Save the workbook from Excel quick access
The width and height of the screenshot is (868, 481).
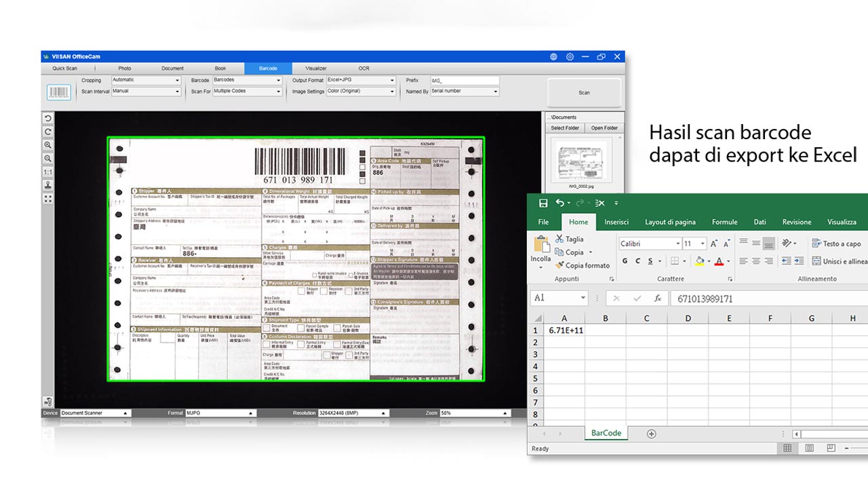(543, 203)
